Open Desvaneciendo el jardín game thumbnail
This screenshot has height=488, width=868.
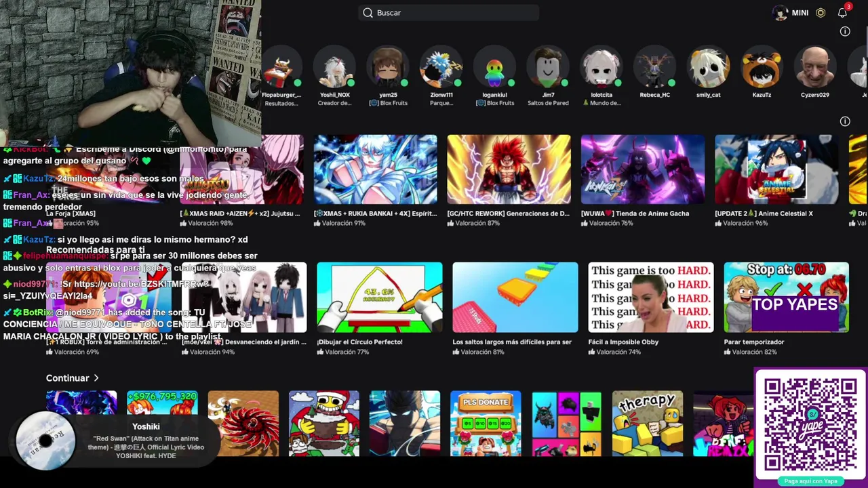pyautogui.click(x=244, y=298)
